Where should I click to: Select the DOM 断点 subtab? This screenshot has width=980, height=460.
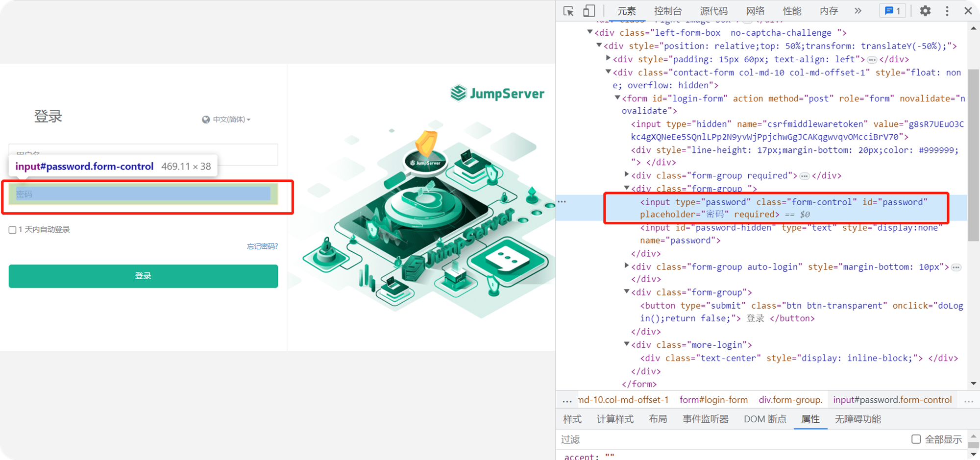click(x=765, y=419)
